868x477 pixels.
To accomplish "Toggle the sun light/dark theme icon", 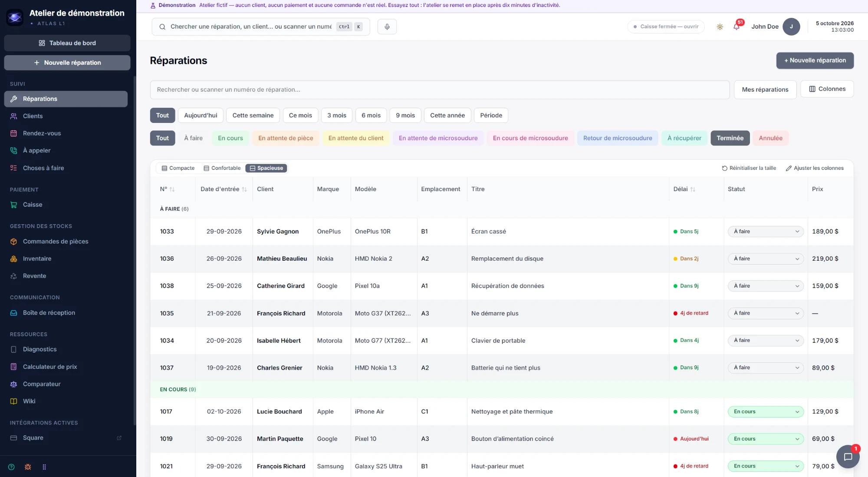I will (x=720, y=27).
